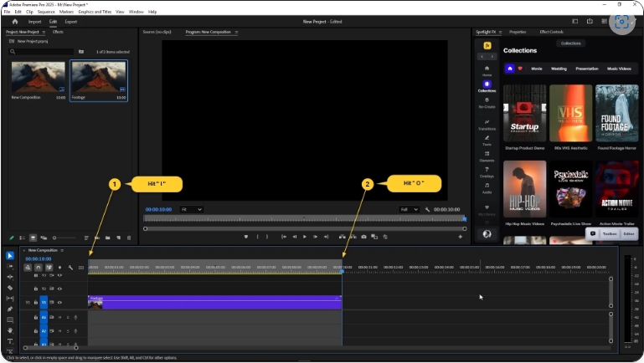This screenshot has height=363, width=644.
Task: Select the Slip tool
Action: tap(10, 299)
